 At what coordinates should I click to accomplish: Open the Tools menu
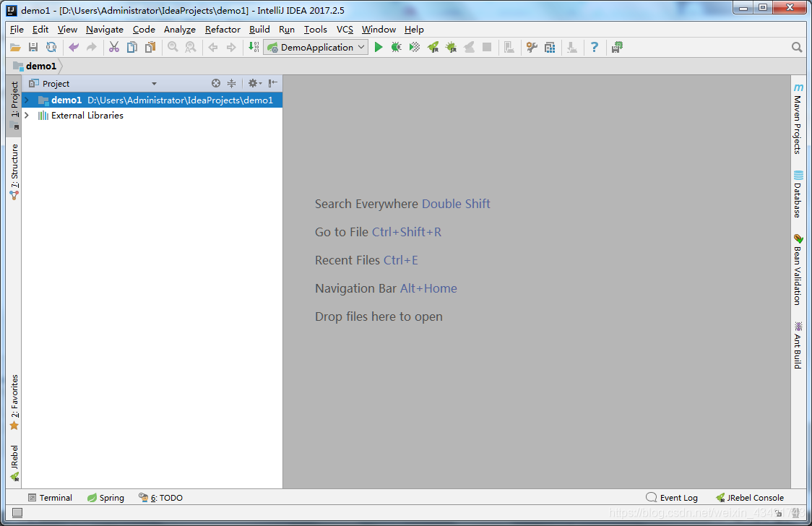tap(316, 30)
